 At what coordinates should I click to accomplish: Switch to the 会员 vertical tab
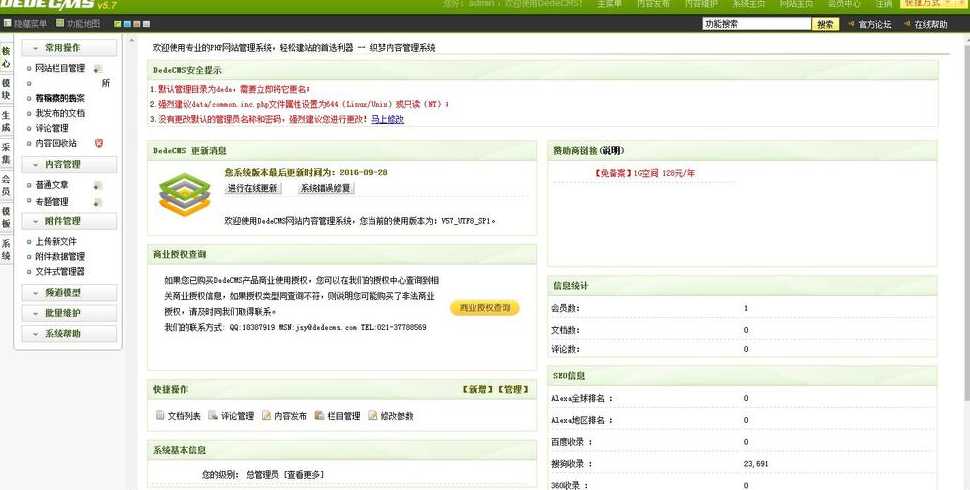pos(6,186)
